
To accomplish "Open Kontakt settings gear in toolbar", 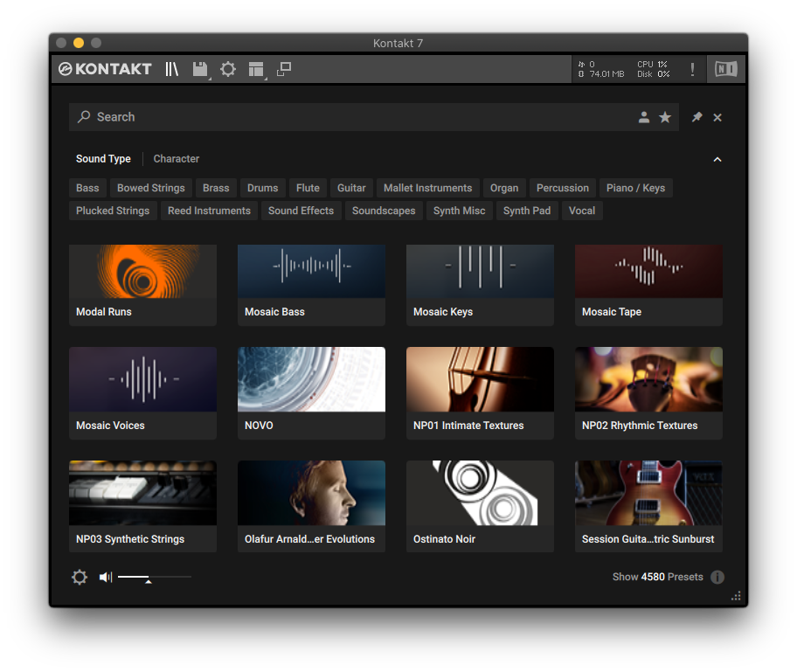I will coord(228,69).
